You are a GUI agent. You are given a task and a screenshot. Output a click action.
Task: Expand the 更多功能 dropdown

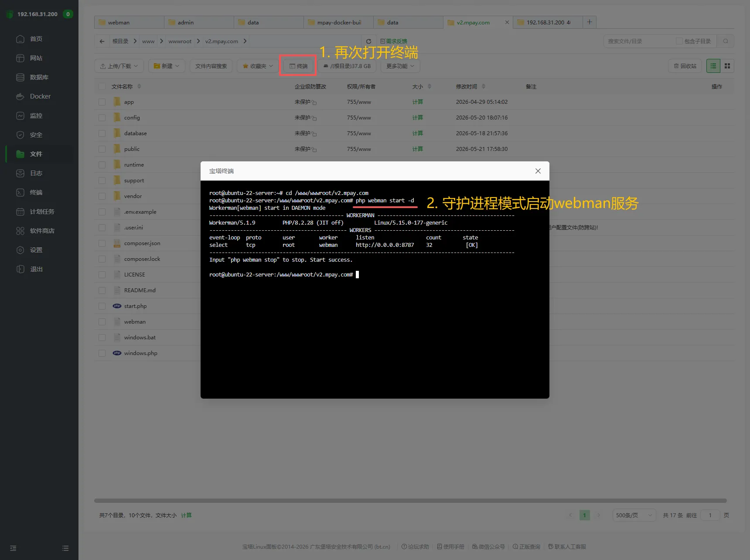400,66
